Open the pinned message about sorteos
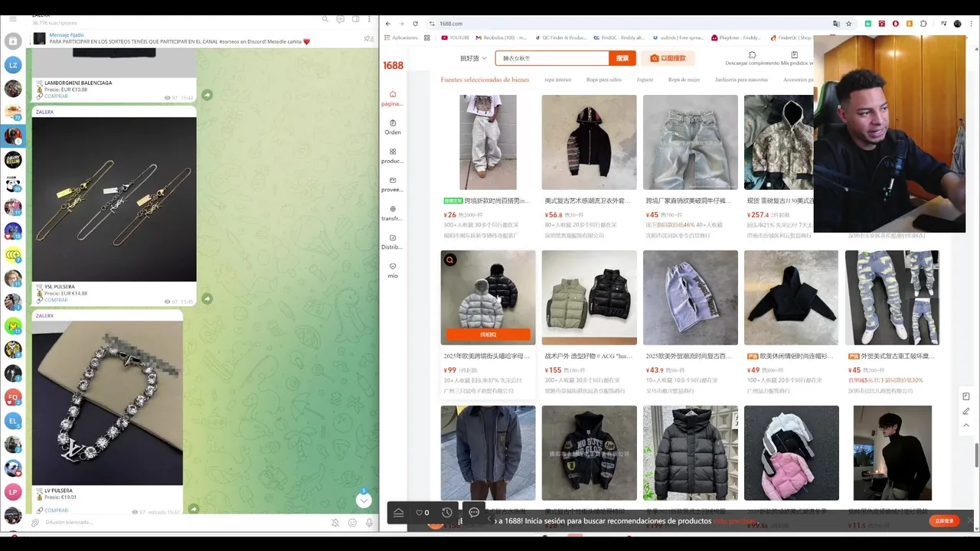The height and width of the screenshot is (551, 980). 180,38
